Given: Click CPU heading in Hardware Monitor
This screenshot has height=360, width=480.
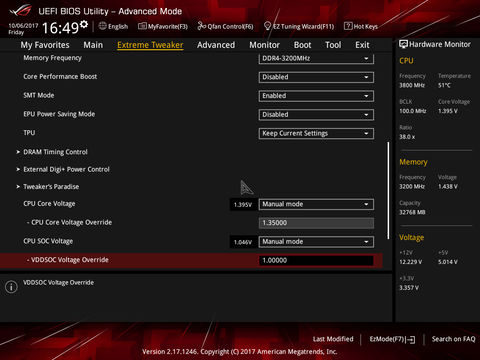Looking at the screenshot, I should pyautogui.click(x=406, y=61).
